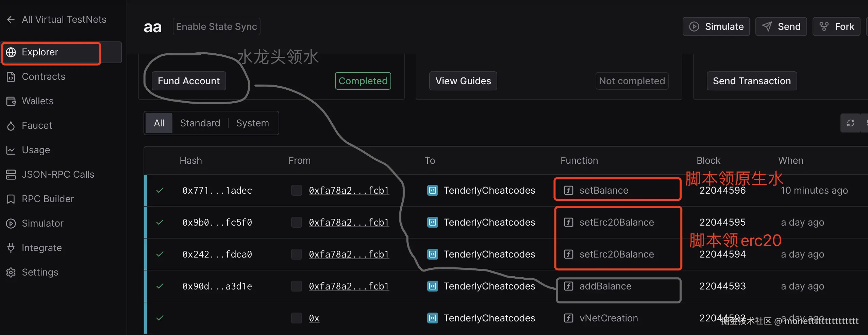Click the Usage chart icon
The image size is (868, 335).
(11, 150)
